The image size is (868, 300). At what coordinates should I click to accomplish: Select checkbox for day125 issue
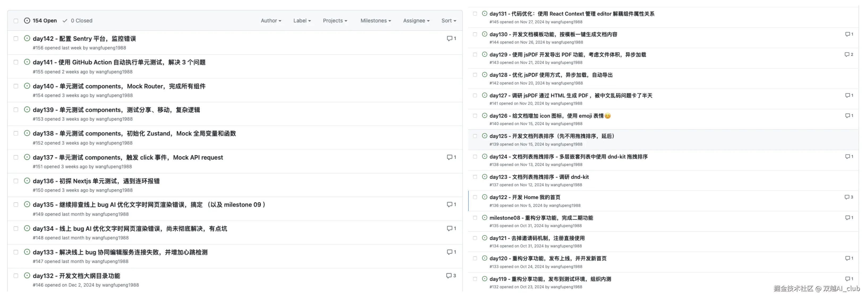click(x=475, y=136)
